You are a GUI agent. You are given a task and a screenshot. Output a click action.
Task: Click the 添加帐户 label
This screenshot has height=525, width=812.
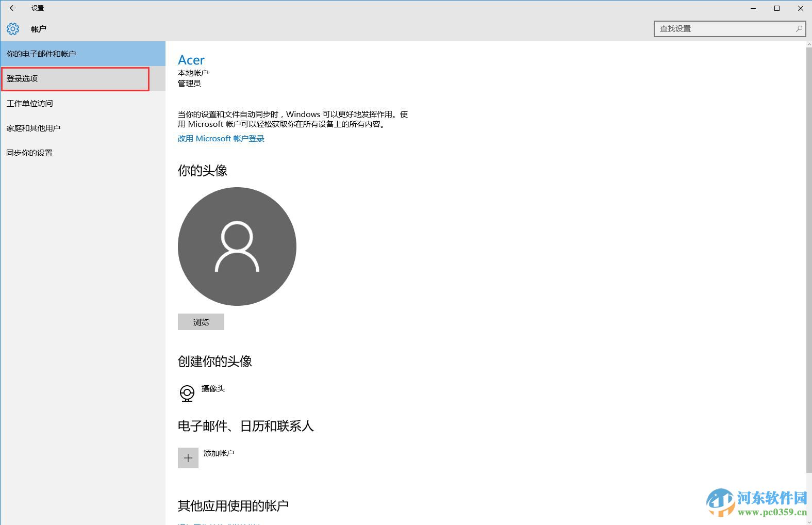[x=219, y=453]
